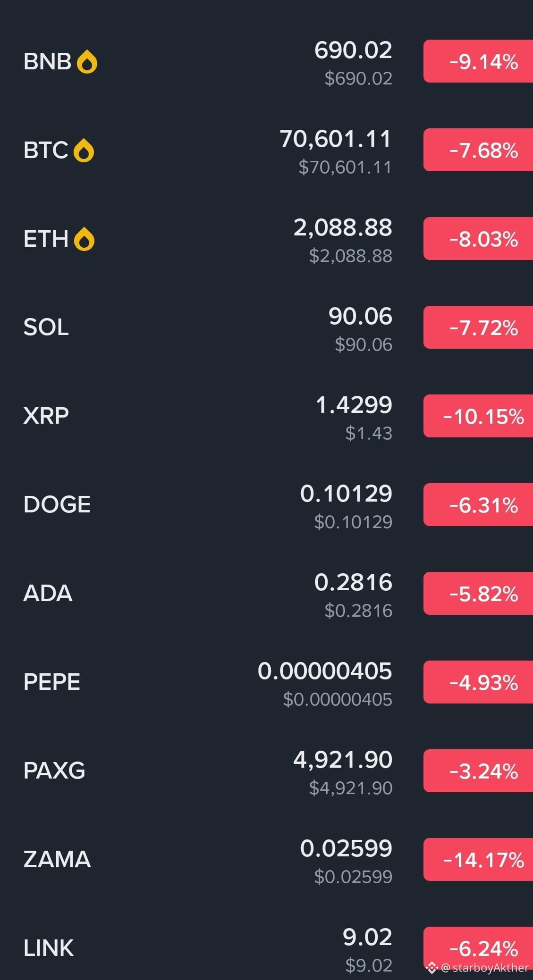This screenshot has height=980, width=533.
Task: Open the PEPE coin entry
Action: point(266,682)
